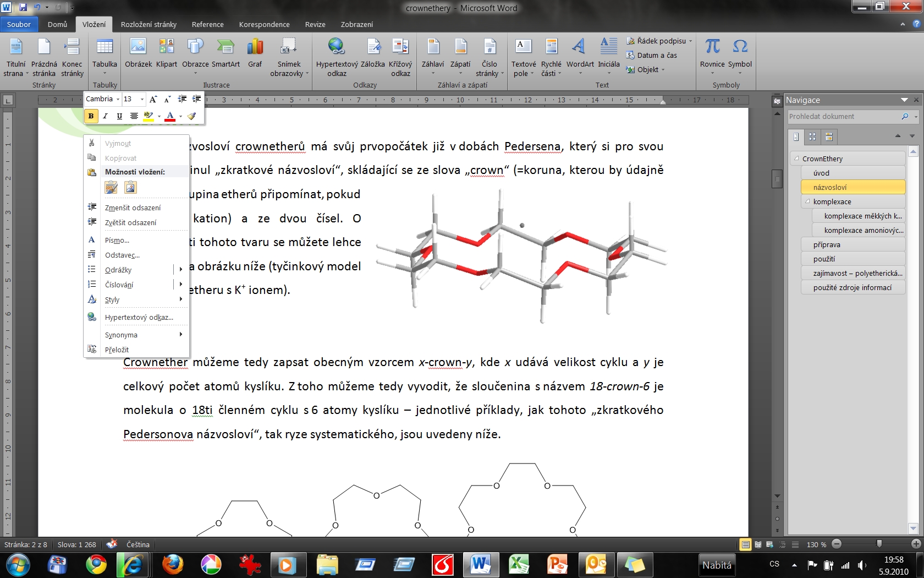
Task: Insert a SmartArt graphic
Action: click(x=226, y=53)
